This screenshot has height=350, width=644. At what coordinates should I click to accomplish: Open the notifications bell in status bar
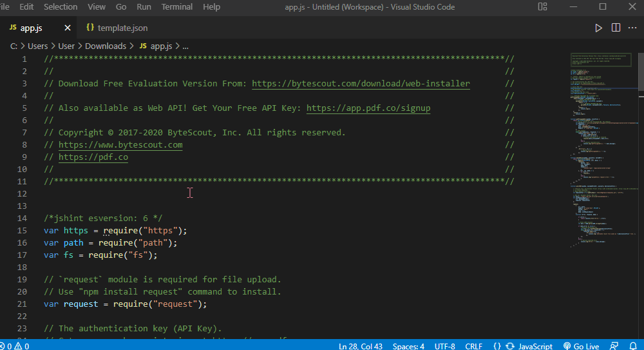[x=633, y=346]
